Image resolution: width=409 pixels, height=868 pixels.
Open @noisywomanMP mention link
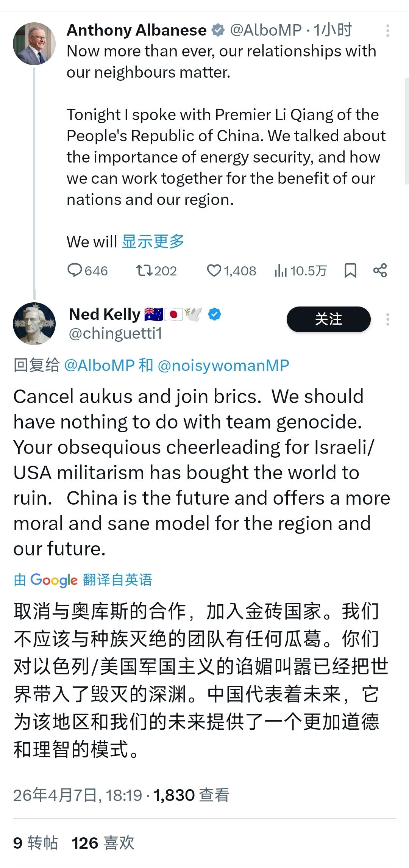[223, 365]
